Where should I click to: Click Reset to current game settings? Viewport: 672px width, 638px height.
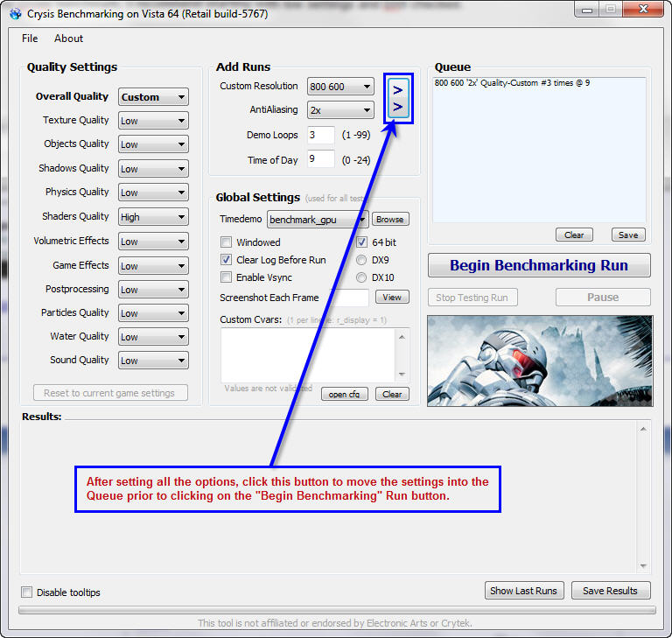tap(110, 393)
